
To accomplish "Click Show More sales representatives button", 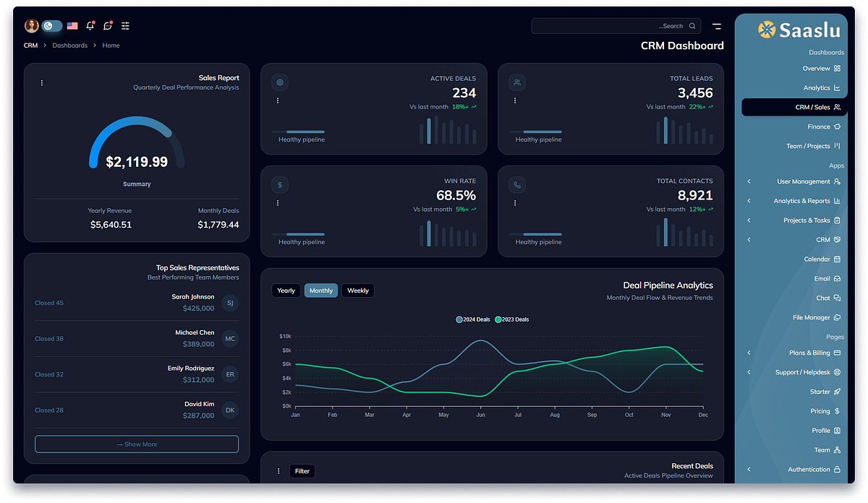I will pyautogui.click(x=137, y=444).
